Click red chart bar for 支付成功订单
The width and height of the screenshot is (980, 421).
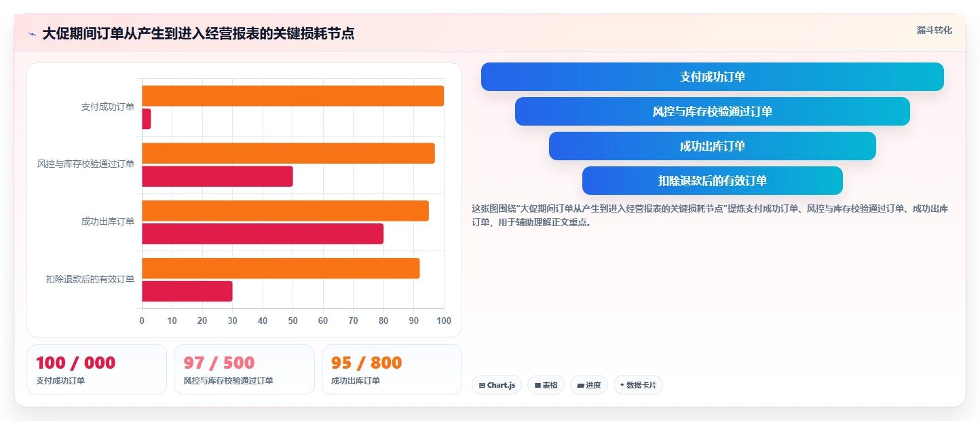[x=146, y=119]
